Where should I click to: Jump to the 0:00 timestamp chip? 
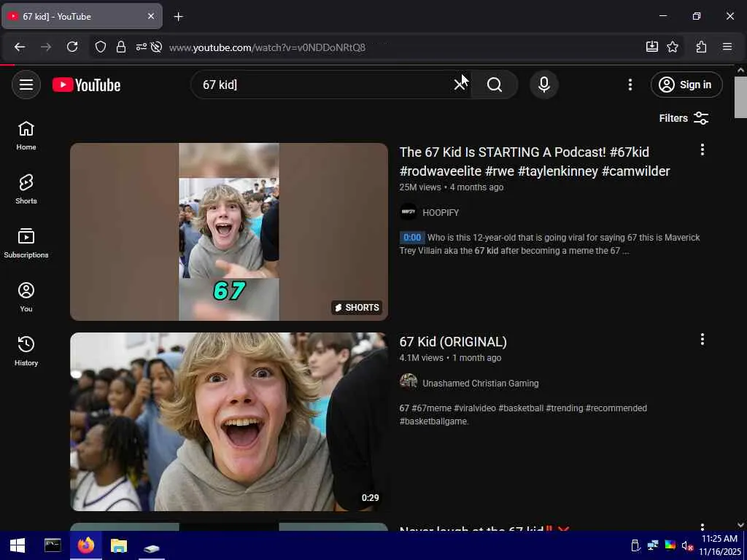point(412,238)
